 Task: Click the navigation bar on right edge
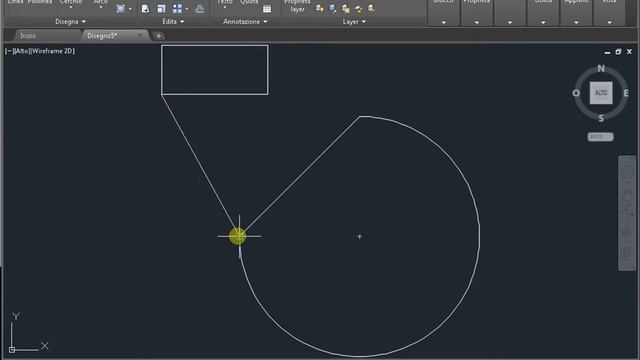627,213
